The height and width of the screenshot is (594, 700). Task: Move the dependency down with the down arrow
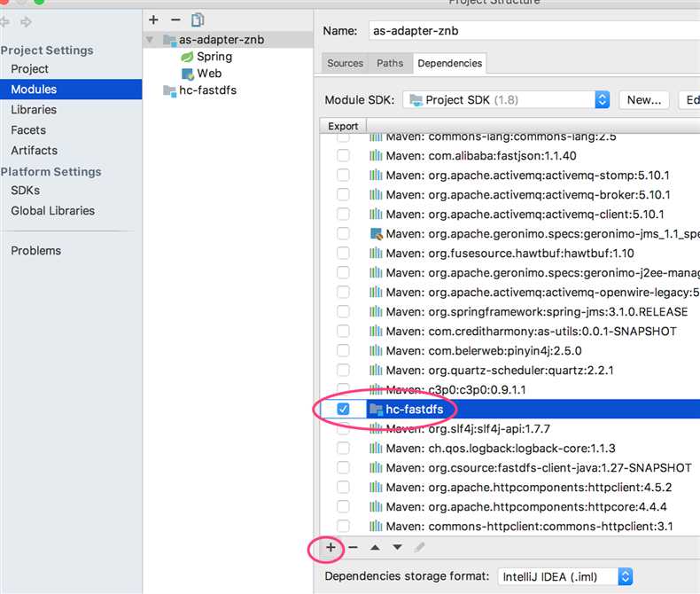tap(397, 547)
